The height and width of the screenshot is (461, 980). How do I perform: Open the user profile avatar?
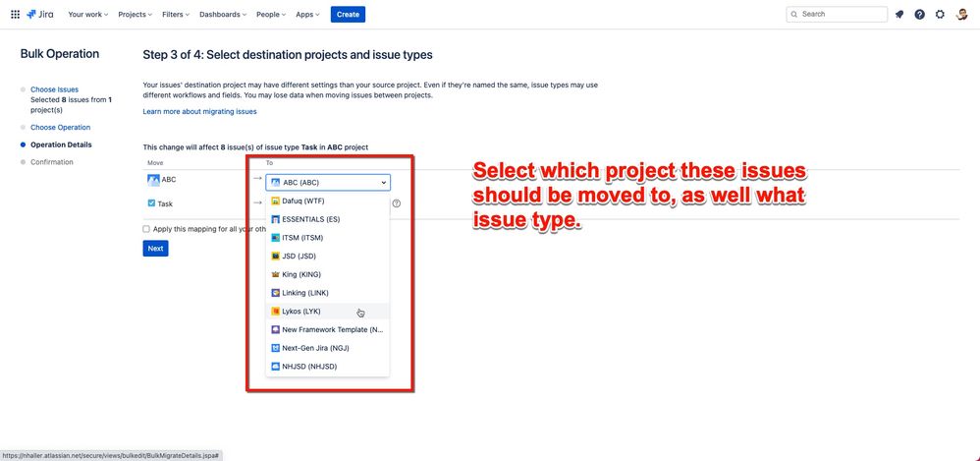[962, 15]
